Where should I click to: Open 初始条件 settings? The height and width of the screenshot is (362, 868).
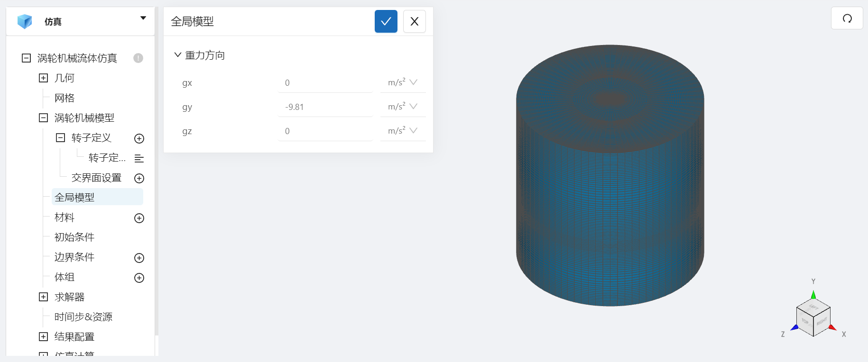click(x=74, y=237)
